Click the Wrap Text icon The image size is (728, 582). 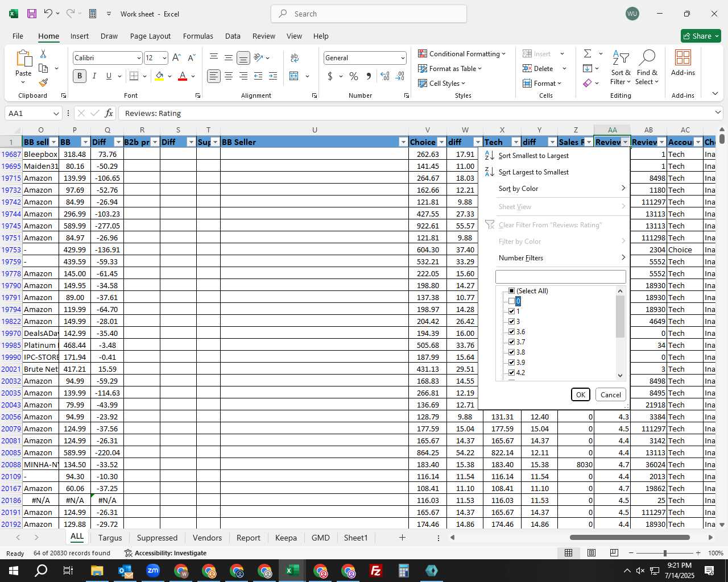[295, 57]
